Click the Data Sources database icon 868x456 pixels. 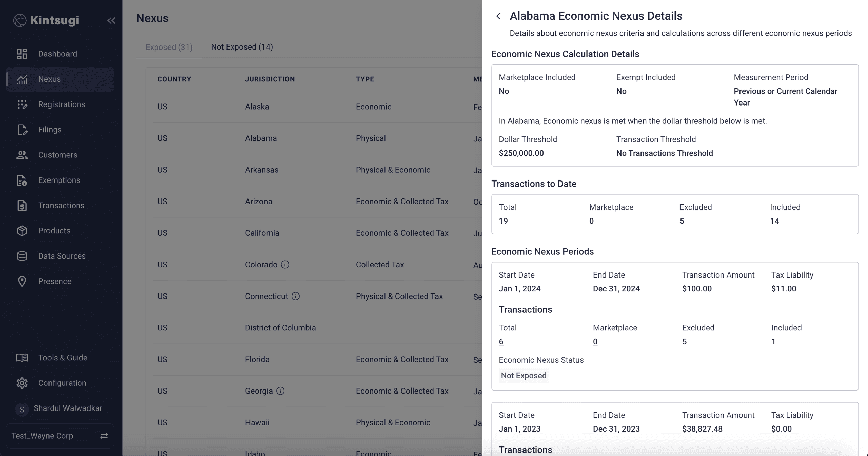pyautogui.click(x=22, y=256)
